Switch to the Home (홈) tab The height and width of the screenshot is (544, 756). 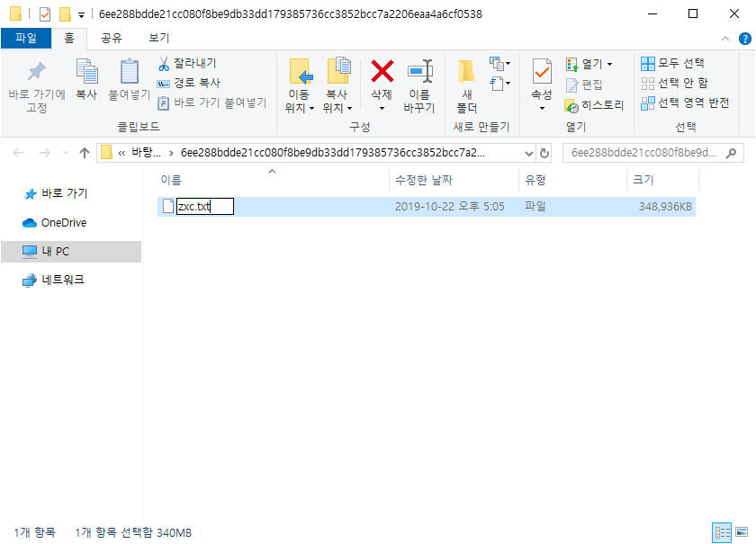click(69, 38)
